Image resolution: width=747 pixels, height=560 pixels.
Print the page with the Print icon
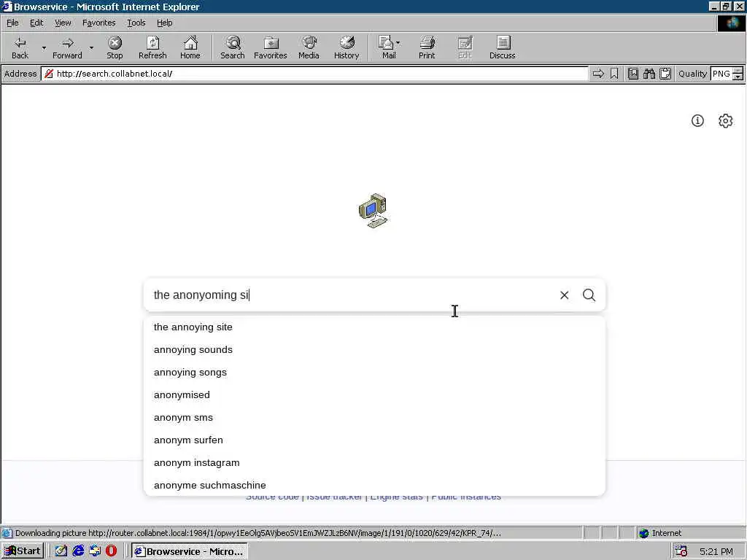[x=427, y=47]
